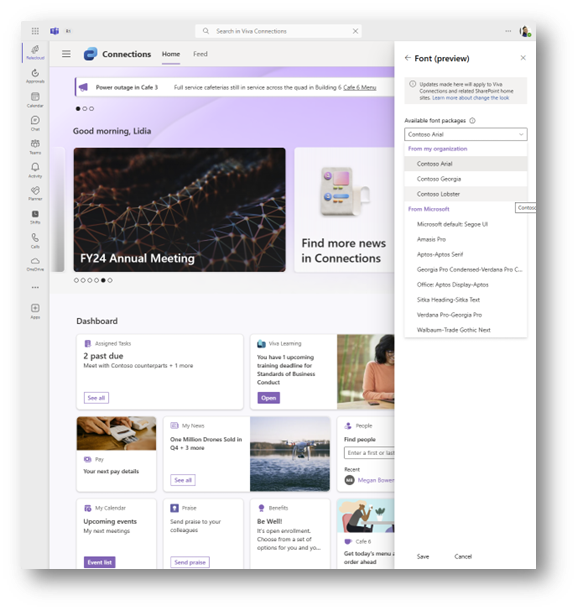Open the Apps store icon
Image resolution: width=578 pixels, height=611 pixels.
tap(35, 311)
